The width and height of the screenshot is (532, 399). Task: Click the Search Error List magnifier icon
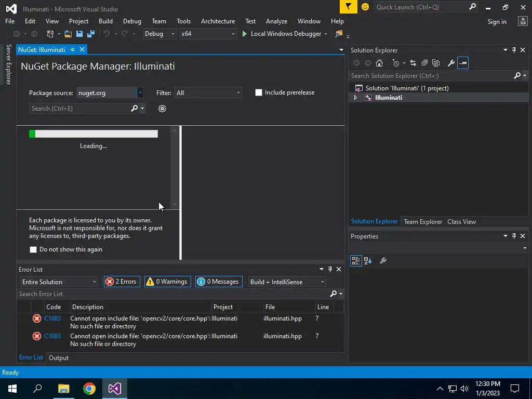click(x=334, y=294)
